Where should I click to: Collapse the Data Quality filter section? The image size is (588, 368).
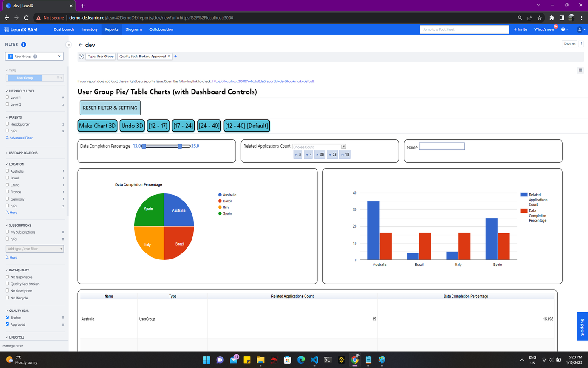point(17,270)
